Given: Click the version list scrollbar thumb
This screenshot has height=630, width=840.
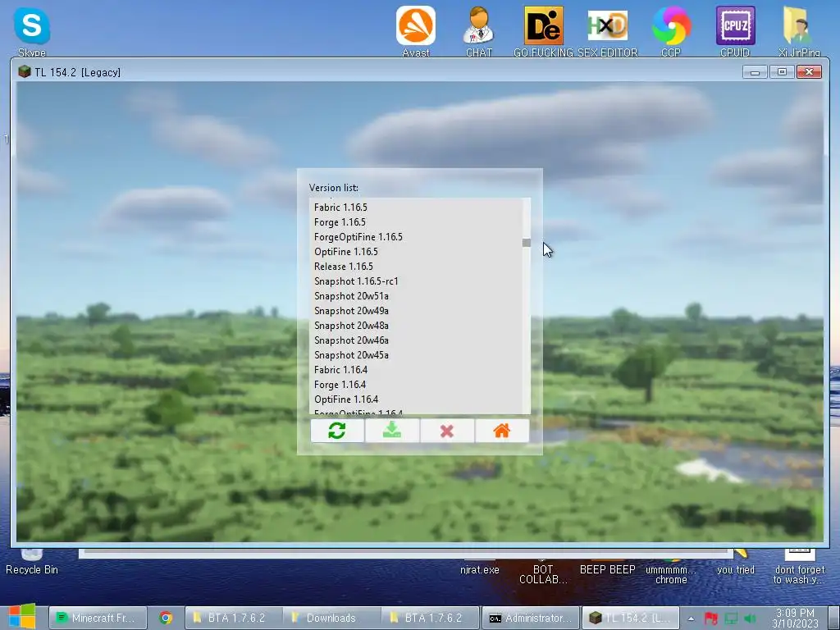Looking at the screenshot, I should [527, 243].
